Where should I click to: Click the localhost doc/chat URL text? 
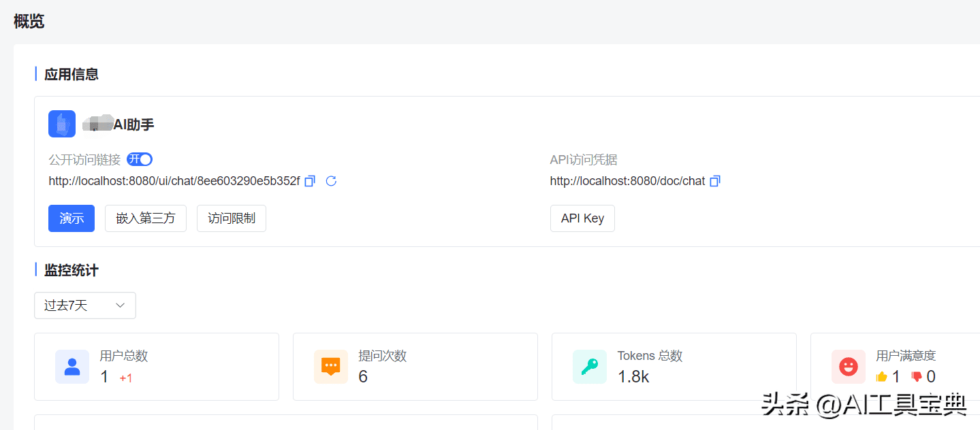tap(627, 181)
